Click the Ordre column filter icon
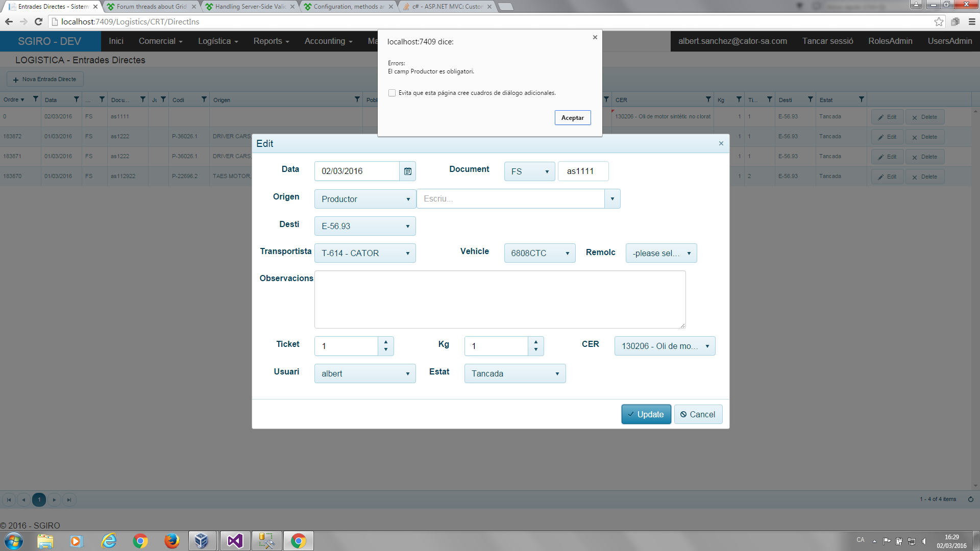The image size is (980, 551). (x=35, y=99)
